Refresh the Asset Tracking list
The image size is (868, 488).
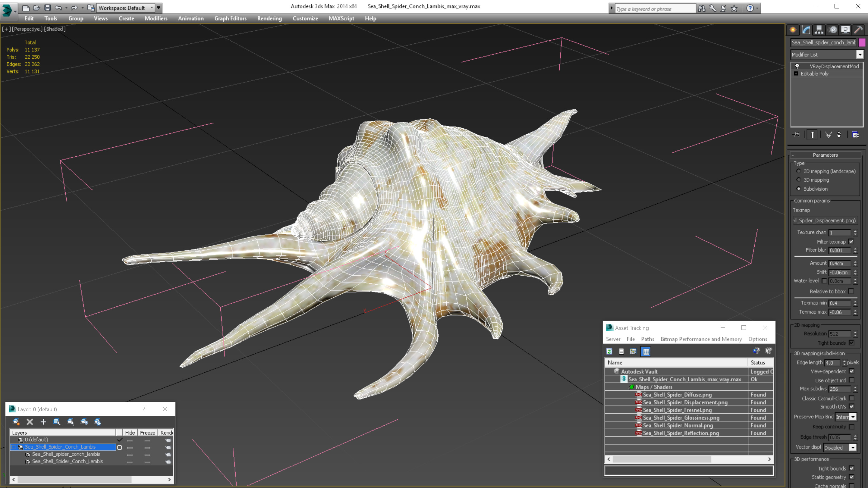point(609,351)
